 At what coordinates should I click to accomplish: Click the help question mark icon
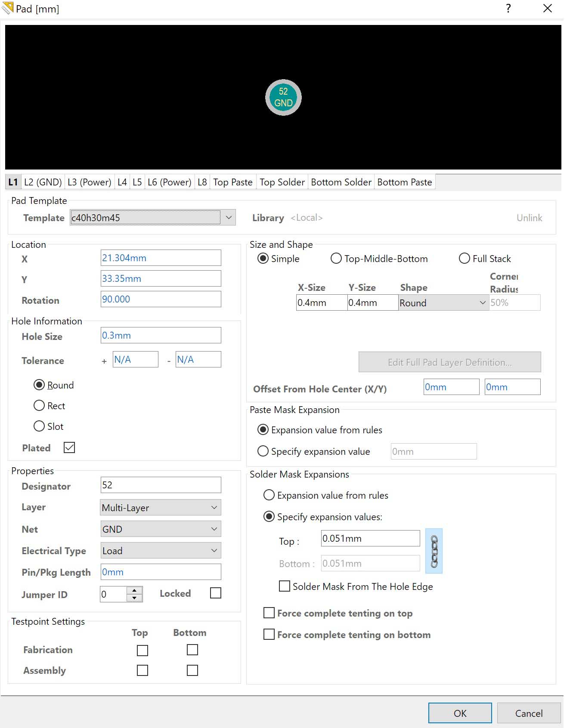pyautogui.click(x=508, y=9)
